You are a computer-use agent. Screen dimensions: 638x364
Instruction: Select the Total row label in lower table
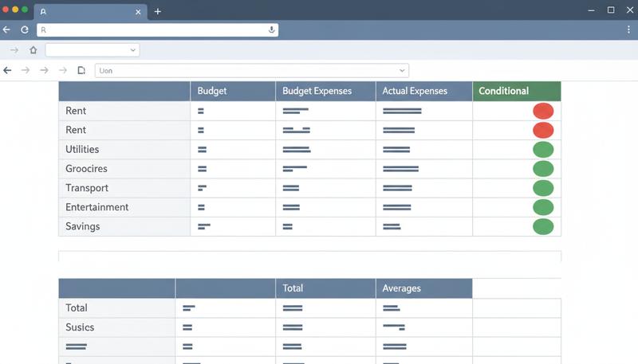76,308
